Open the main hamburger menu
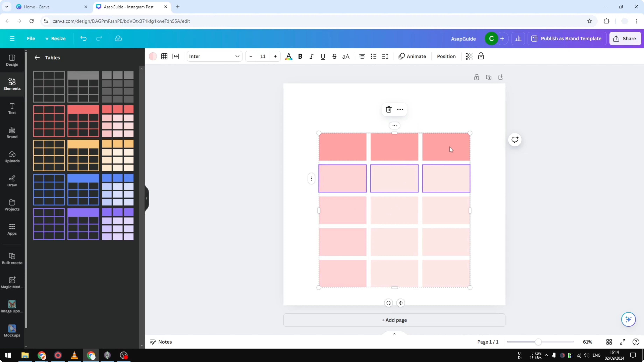The height and width of the screenshot is (362, 644). coord(12,38)
